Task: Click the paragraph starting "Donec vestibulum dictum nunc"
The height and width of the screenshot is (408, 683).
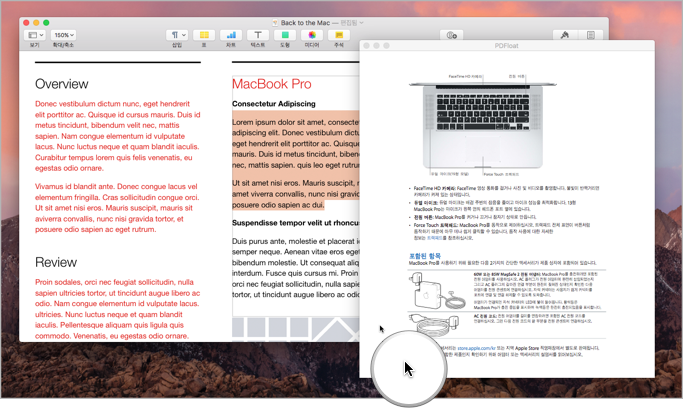Action: point(118,136)
